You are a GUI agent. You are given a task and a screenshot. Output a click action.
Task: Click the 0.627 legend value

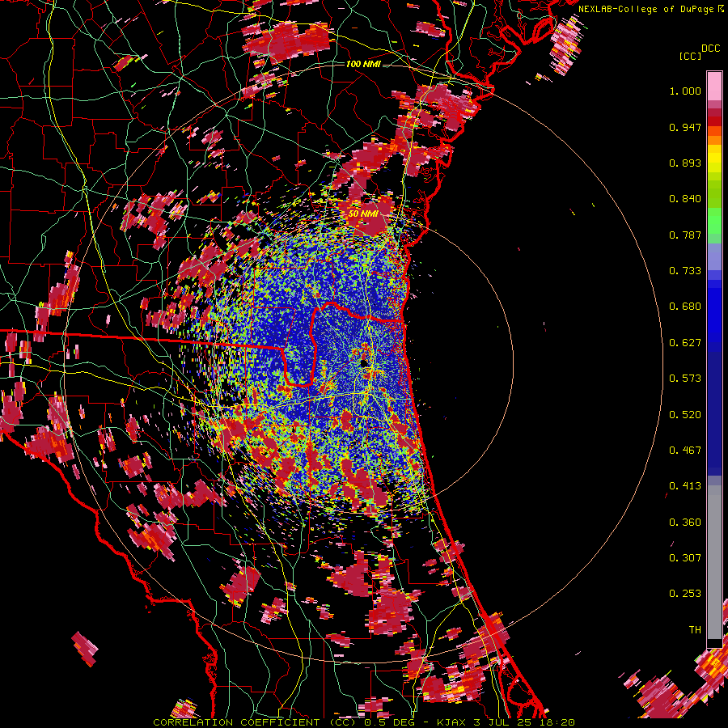pyautogui.click(x=685, y=343)
